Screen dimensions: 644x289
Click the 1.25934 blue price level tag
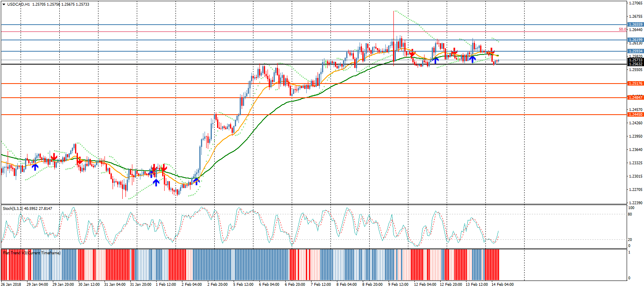pos(636,51)
